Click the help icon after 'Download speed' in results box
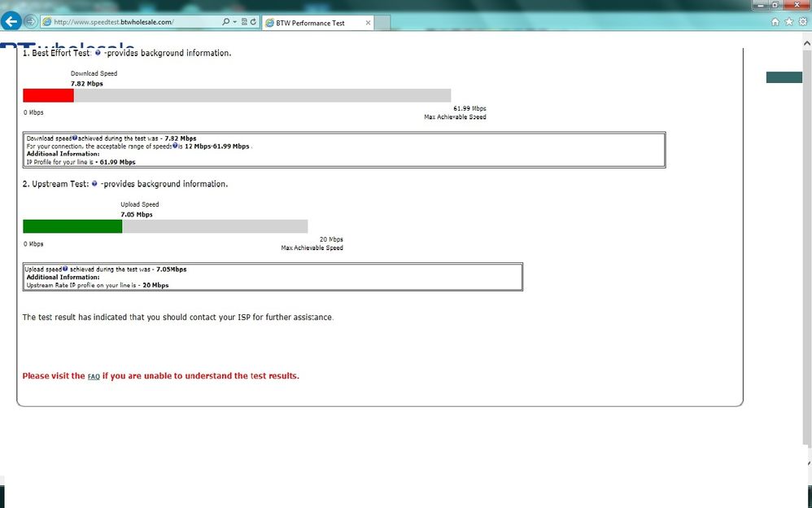The height and width of the screenshot is (508, 812). click(x=75, y=138)
